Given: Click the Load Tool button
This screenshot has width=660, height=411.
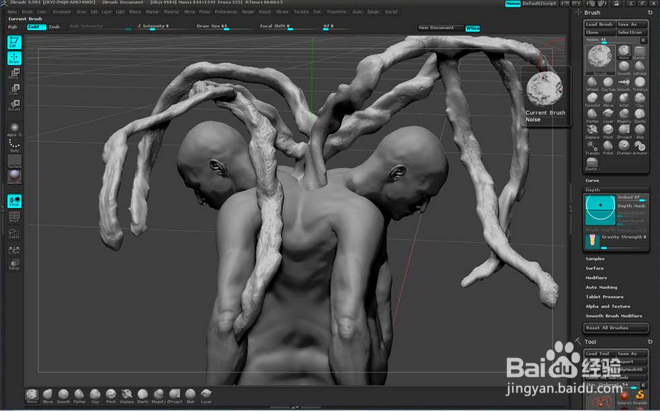Looking at the screenshot, I should [599, 354].
